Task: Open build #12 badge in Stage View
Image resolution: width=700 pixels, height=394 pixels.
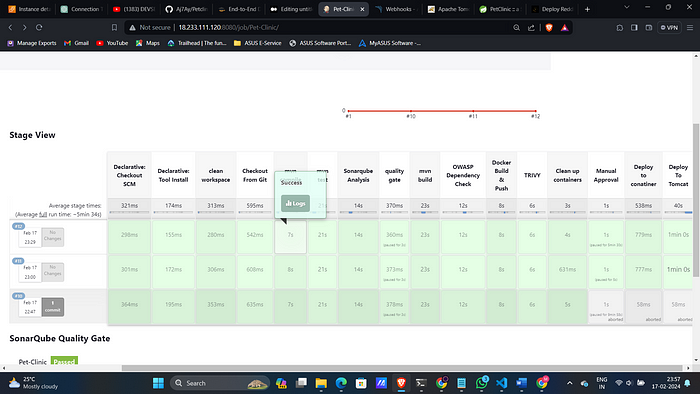Action: (x=19, y=226)
